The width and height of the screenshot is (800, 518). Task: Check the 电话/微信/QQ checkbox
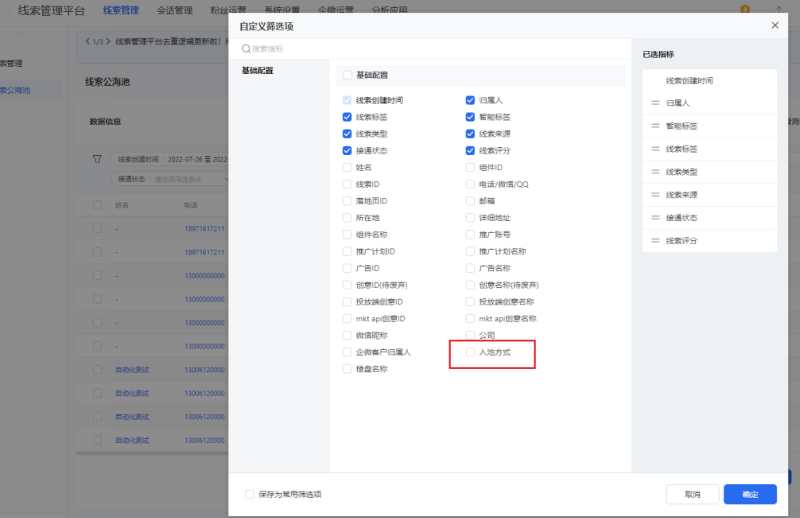[470, 184]
